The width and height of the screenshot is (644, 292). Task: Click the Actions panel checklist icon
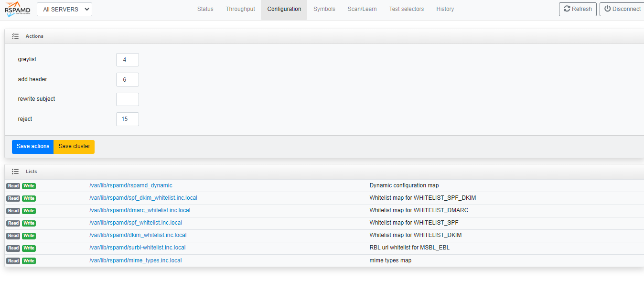15,36
